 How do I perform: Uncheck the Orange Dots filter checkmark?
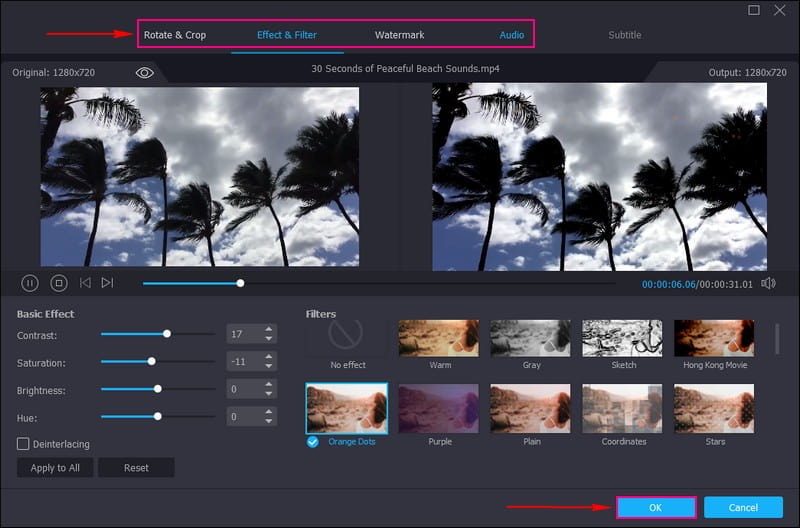[x=313, y=441]
